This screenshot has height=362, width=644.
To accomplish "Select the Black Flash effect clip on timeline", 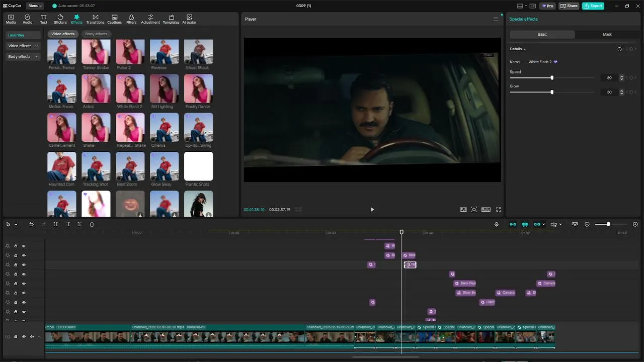I will [x=465, y=284].
